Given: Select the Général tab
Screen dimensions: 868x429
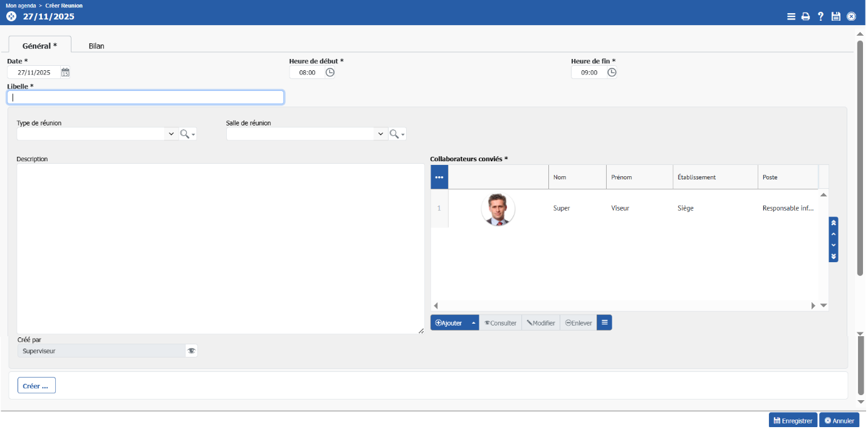Looking at the screenshot, I should pyautogui.click(x=39, y=46).
